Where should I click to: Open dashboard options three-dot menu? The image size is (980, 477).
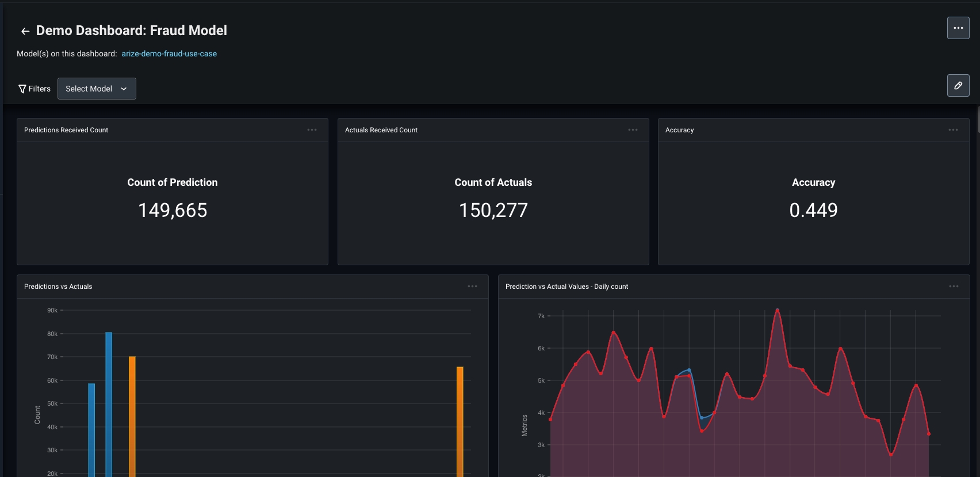[x=958, y=28]
